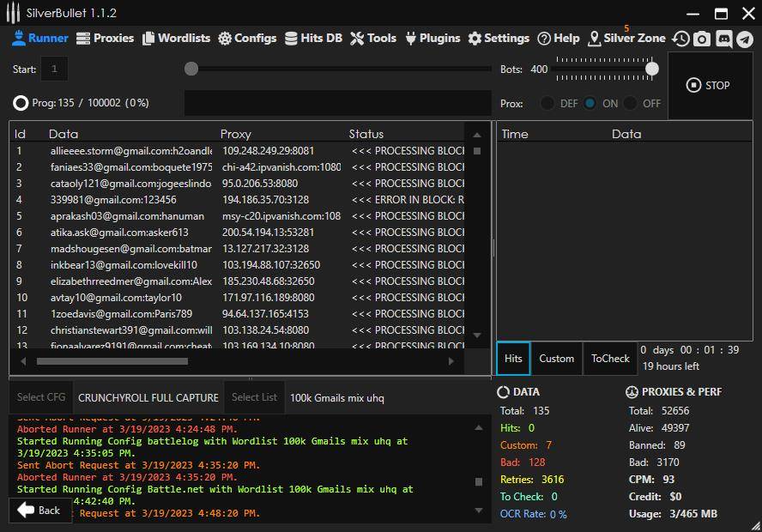Click the Select List dropdown
The width and height of the screenshot is (762, 532).
tap(253, 397)
